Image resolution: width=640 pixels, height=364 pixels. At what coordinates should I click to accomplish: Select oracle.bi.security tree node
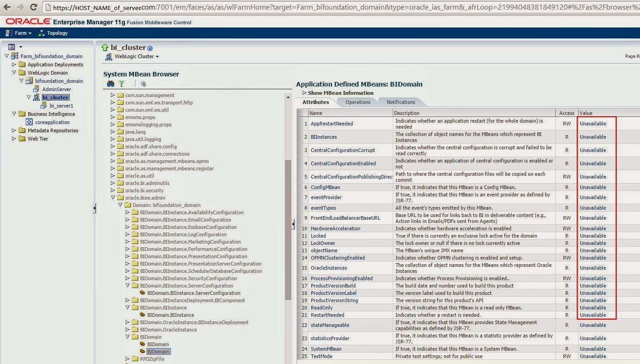point(145,190)
